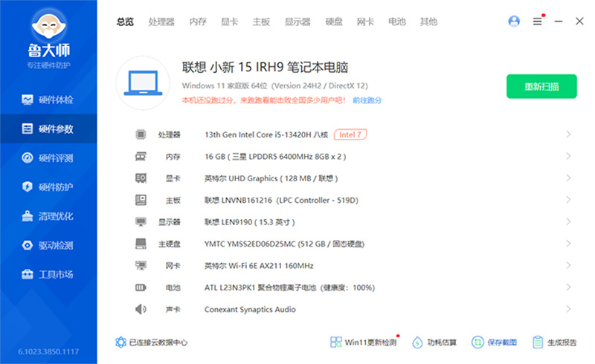Switch to the 内存 tab
The height and width of the screenshot is (364, 595).
click(x=198, y=22)
